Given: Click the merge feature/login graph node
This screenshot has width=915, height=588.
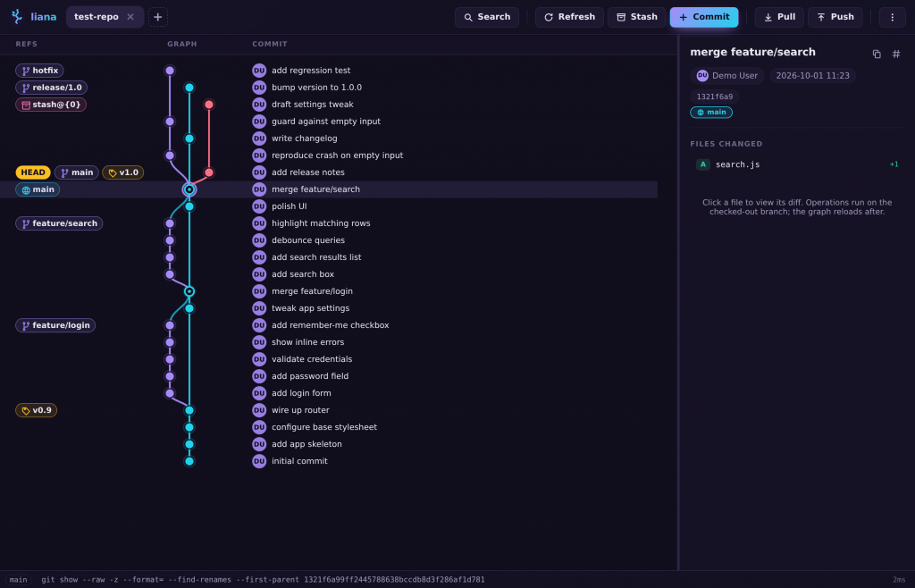Looking at the screenshot, I should (189, 291).
